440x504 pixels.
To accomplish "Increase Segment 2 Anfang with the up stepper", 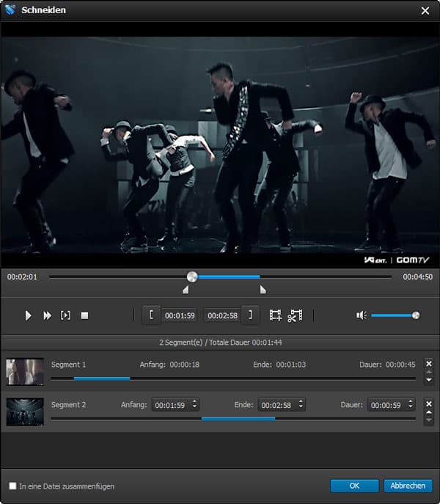I will (x=194, y=402).
